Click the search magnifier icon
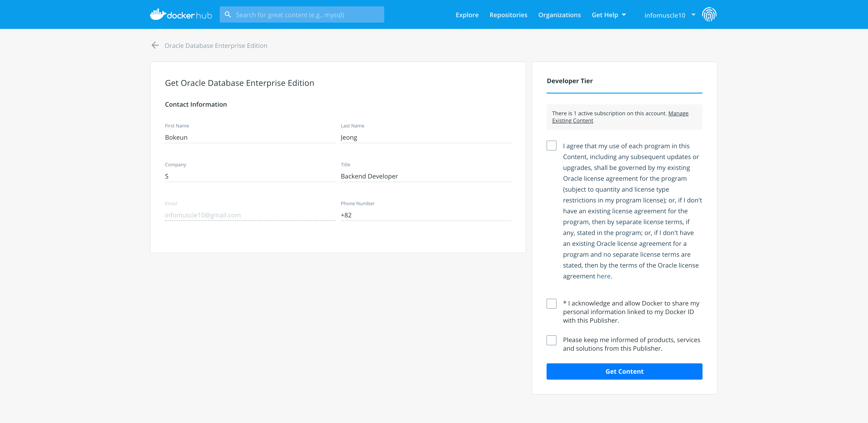 228,14
